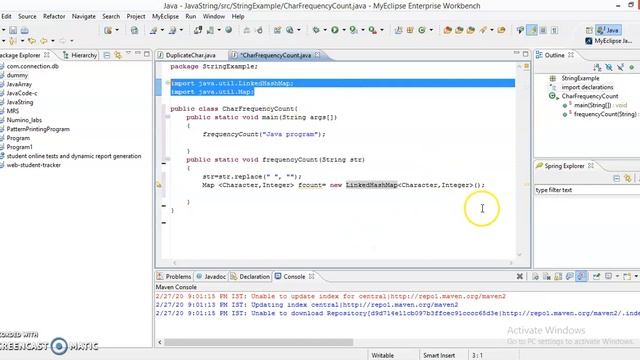Click the editor vertical scrollbar down arrow
The image size is (640, 360).
520,254
